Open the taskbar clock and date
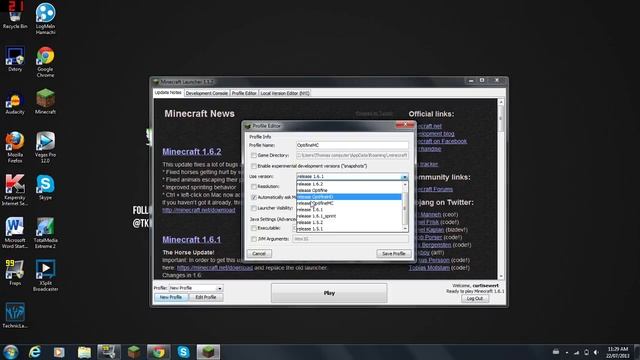The image size is (640, 360). (618, 352)
